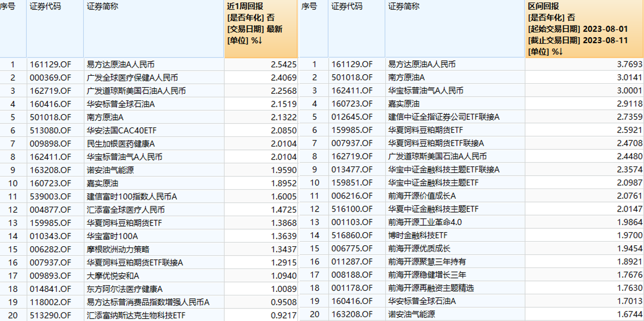The image size is (644, 321).
Task: Select return value 2.5425
Action: [x=283, y=65]
